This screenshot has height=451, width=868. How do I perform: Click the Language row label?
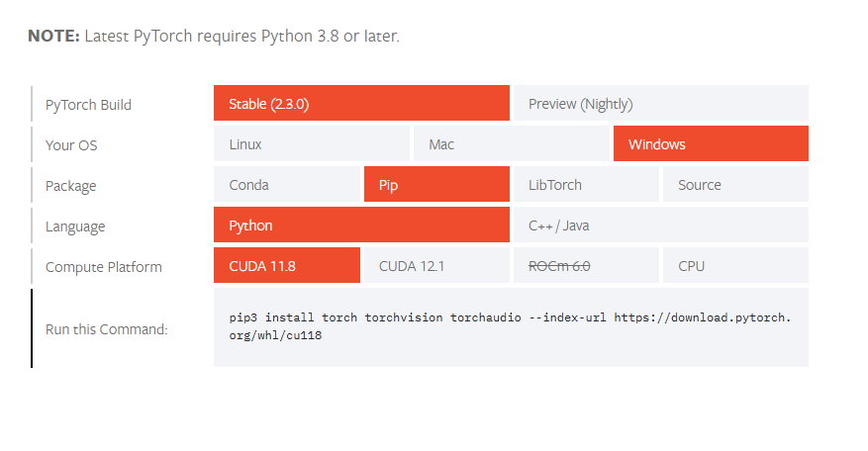[75, 226]
